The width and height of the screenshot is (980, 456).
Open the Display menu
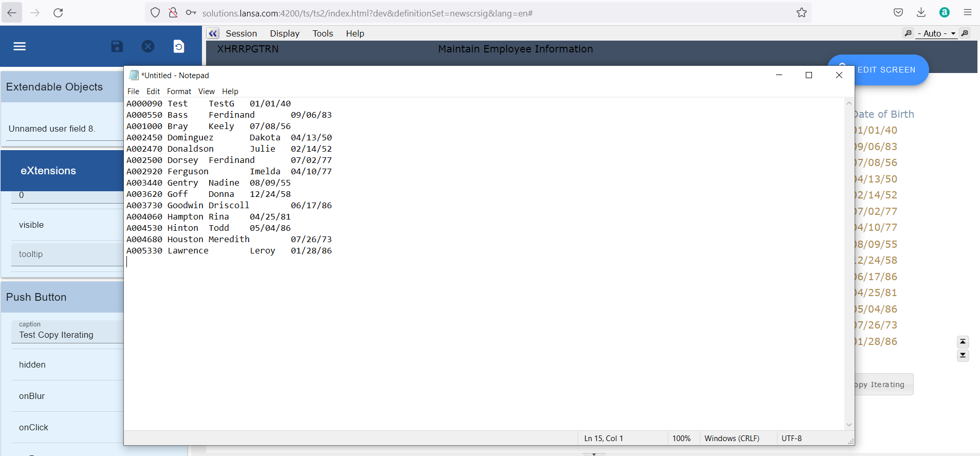[x=285, y=33]
